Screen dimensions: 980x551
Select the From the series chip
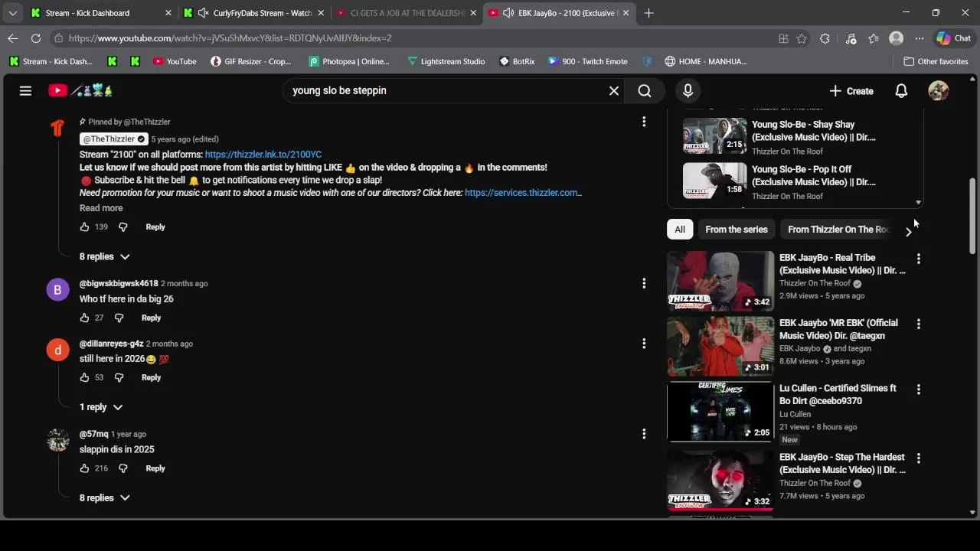click(737, 230)
